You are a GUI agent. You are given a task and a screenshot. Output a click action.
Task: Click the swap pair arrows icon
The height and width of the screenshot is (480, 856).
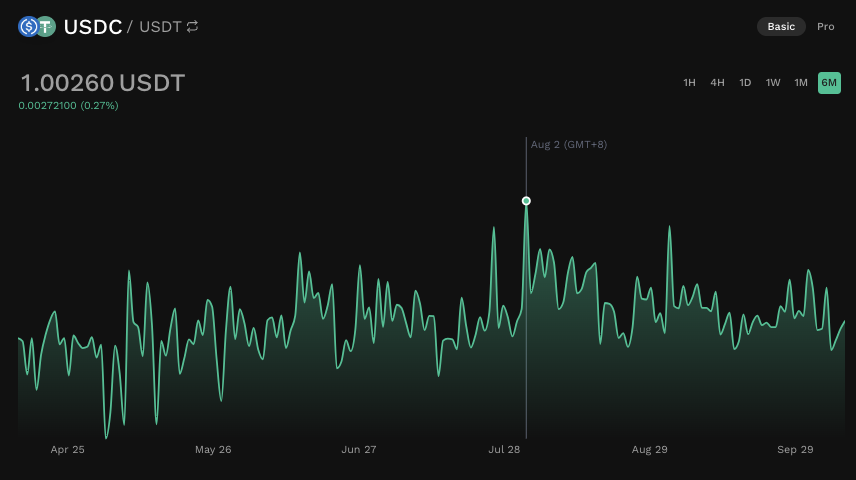(x=192, y=26)
